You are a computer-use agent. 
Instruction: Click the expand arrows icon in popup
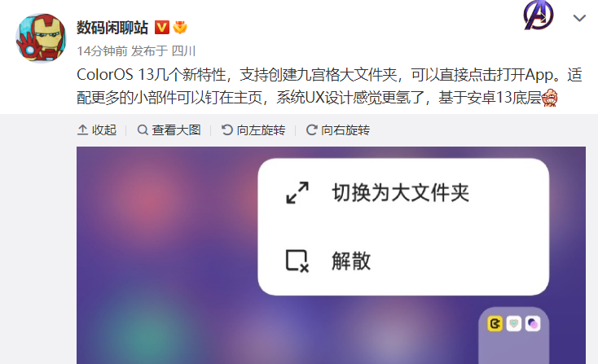tap(297, 192)
